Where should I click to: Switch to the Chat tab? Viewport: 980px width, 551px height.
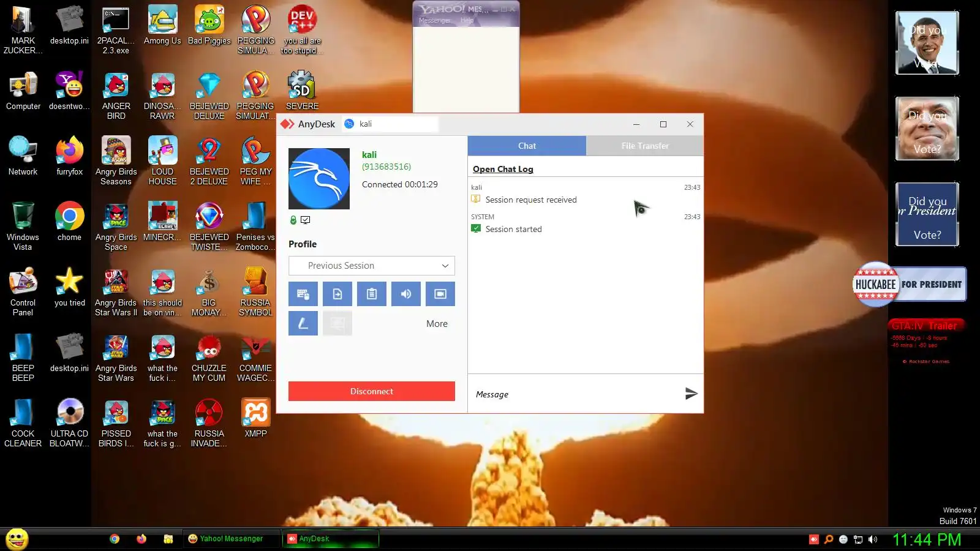527,146
